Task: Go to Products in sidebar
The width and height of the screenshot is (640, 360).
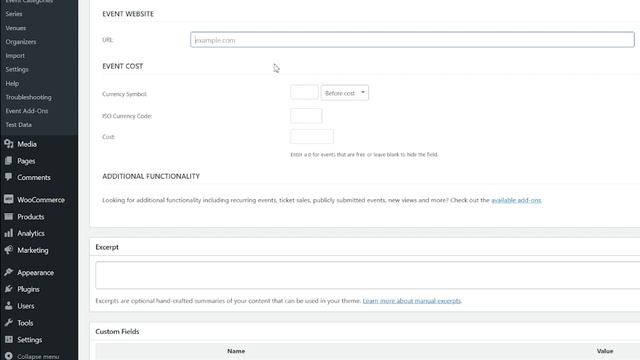Action: point(31,217)
